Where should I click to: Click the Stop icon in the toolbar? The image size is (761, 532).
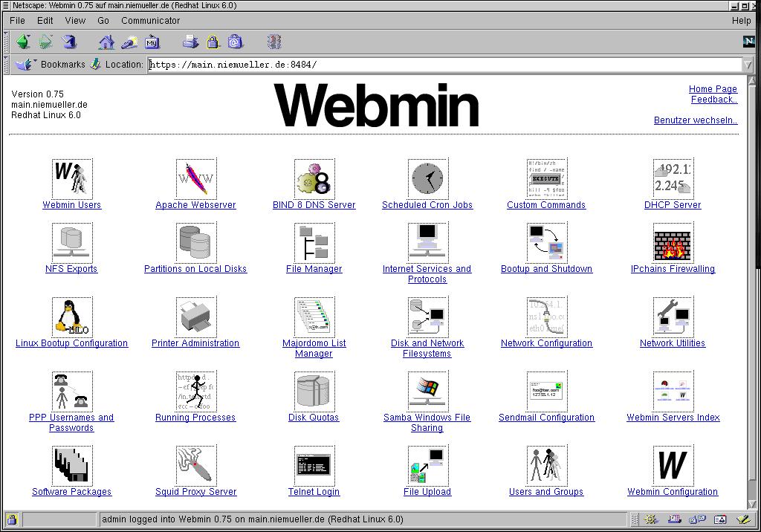(274, 42)
